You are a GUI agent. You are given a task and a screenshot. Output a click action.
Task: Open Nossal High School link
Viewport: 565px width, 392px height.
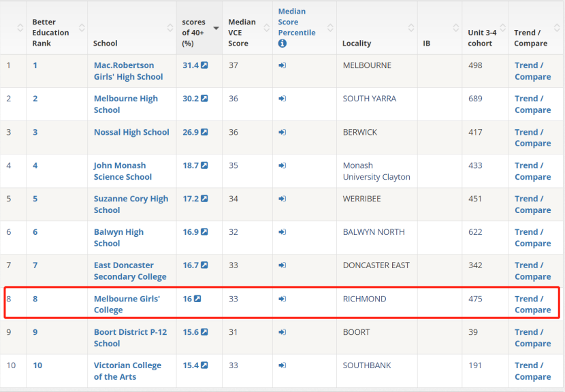point(131,132)
